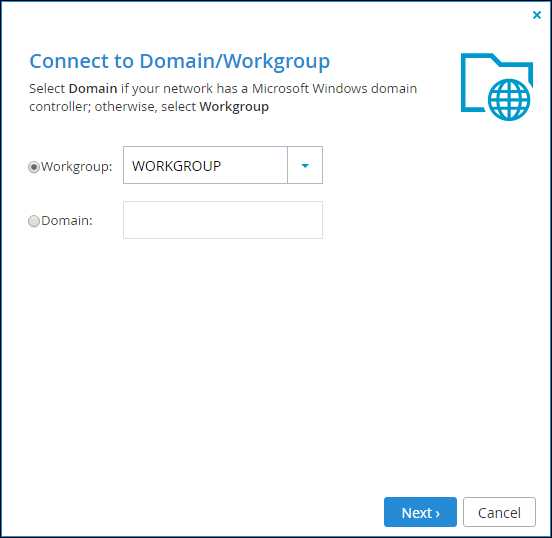Click the Connect to Domain/Workgroup heading

180,61
